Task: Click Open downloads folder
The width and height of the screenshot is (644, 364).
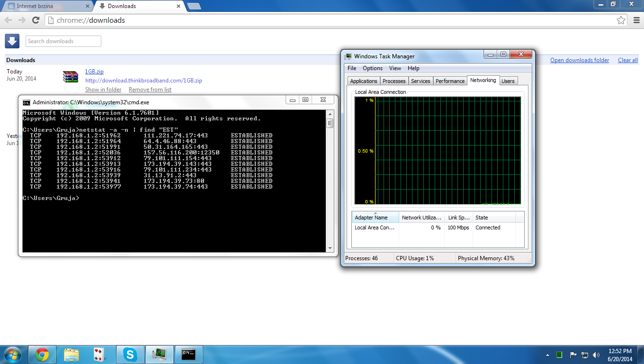Action: pos(580,60)
